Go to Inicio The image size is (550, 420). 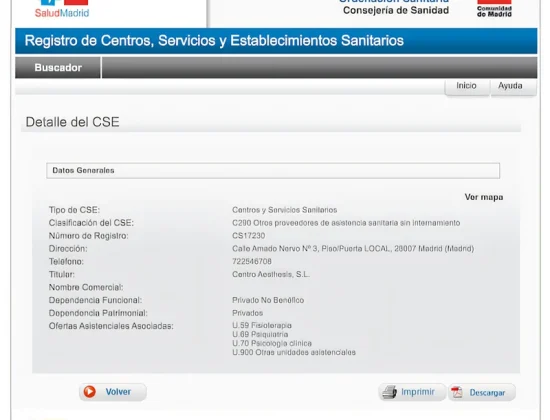pos(466,86)
